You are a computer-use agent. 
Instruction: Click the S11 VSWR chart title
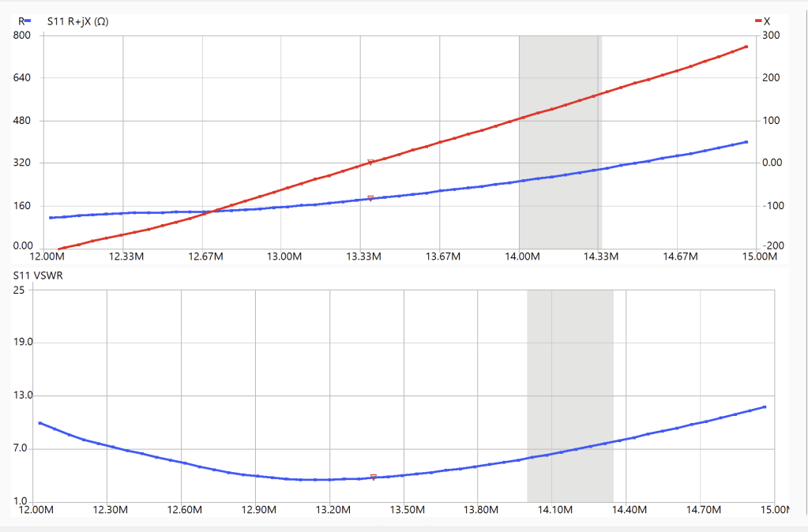[39, 275]
